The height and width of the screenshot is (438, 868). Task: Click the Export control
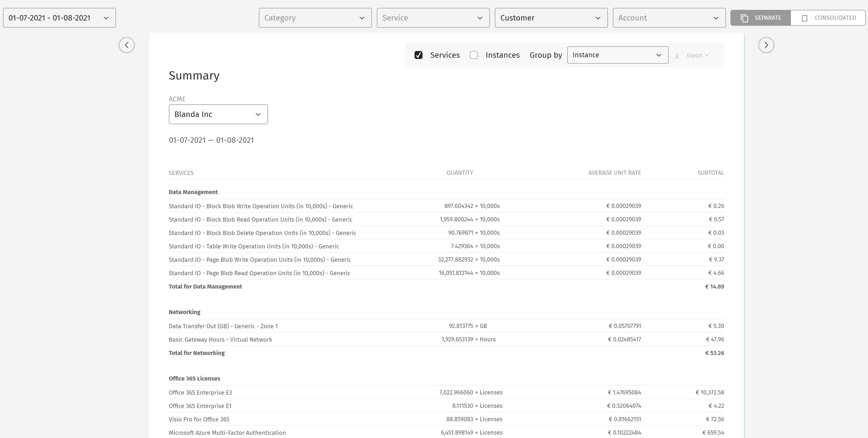pyautogui.click(x=694, y=55)
